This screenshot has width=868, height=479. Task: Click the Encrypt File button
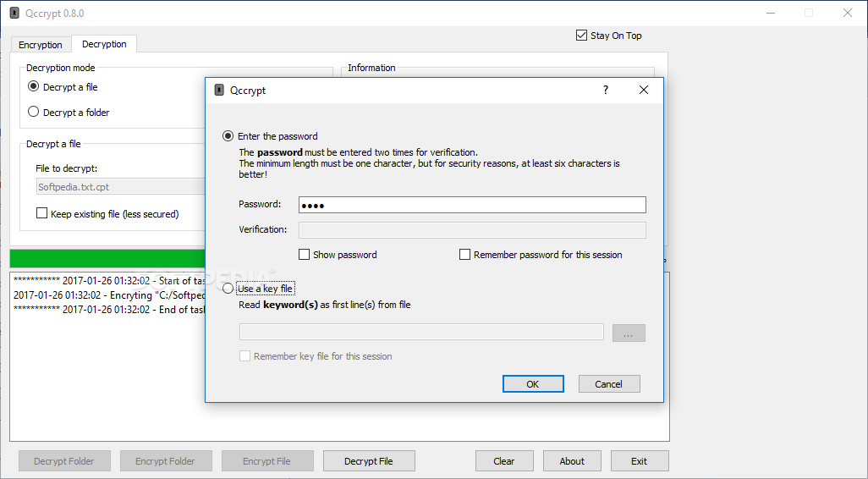267,460
